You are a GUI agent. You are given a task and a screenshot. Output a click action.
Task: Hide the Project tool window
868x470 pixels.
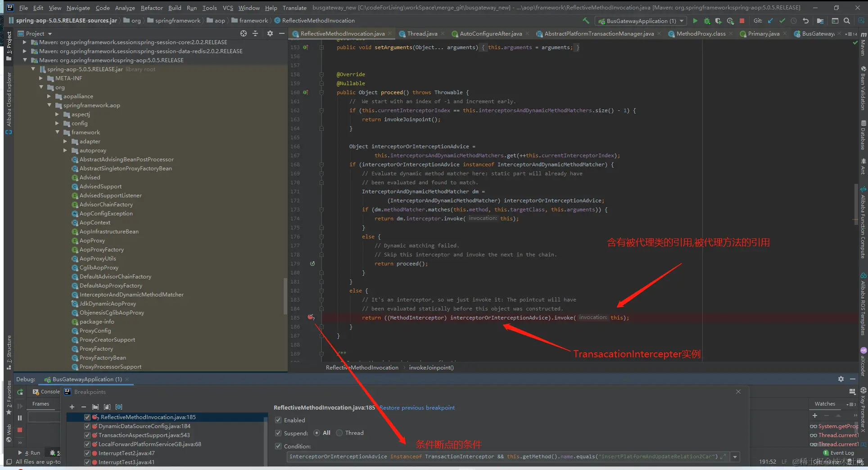coord(282,33)
